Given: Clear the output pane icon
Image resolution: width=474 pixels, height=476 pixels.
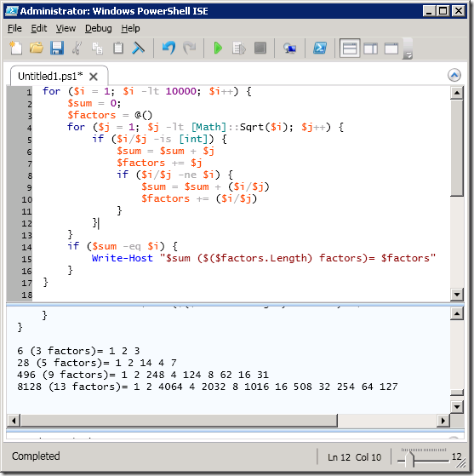Looking at the screenshot, I should tap(138, 48).
